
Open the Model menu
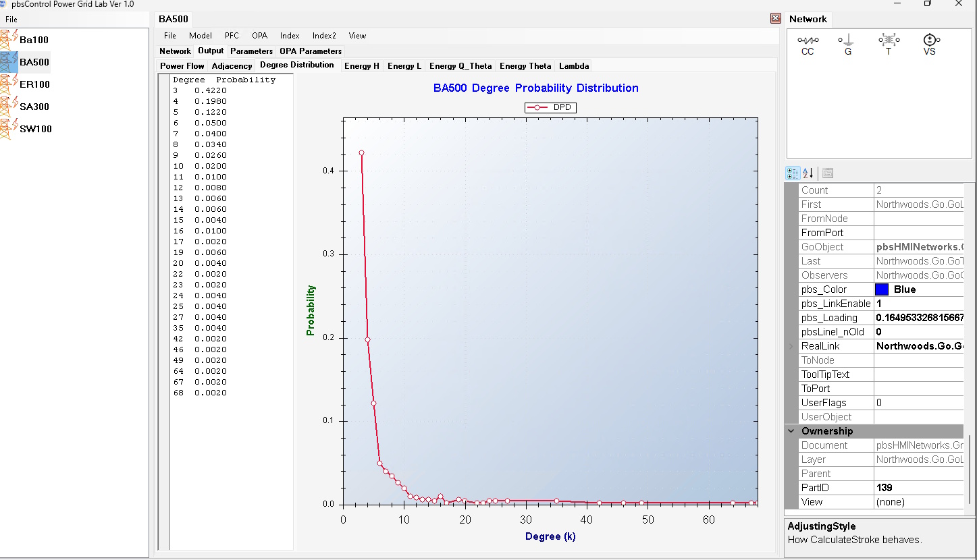(201, 36)
